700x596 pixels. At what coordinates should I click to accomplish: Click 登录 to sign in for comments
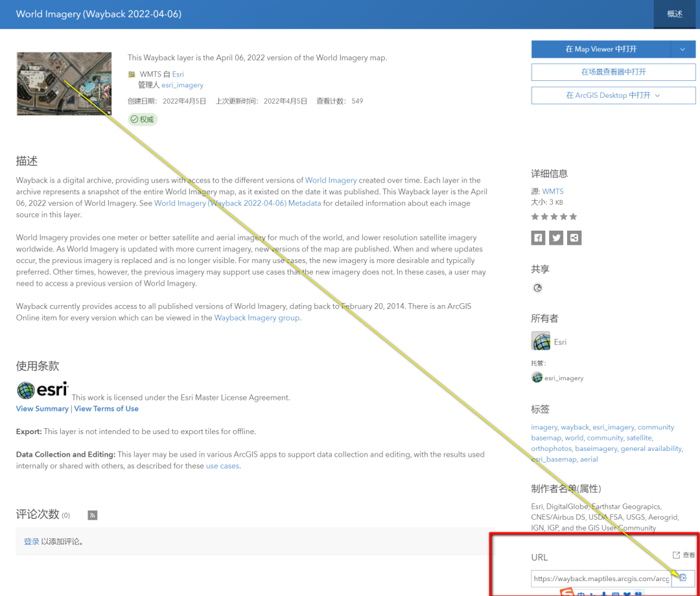(31, 542)
